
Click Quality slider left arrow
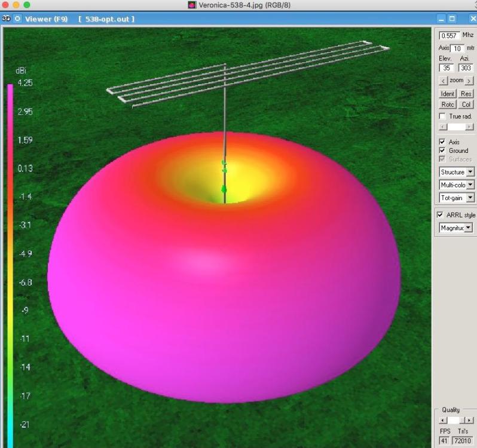[442, 421]
